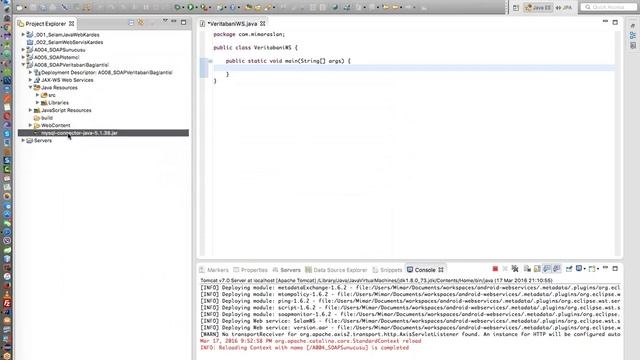Select _002_SelamWebServisKardes project
The height and width of the screenshot is (360, 640).
point(68,42)
